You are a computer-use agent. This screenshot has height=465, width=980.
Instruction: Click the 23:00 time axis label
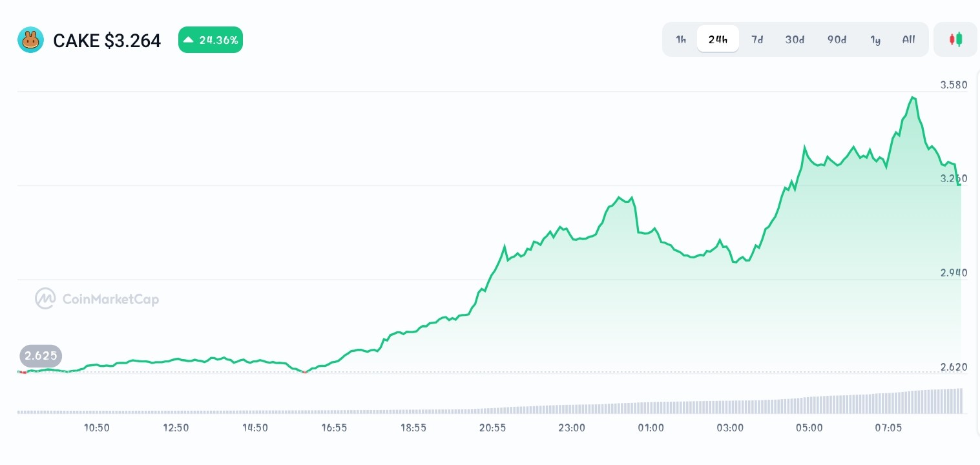(x=572, y=428)
